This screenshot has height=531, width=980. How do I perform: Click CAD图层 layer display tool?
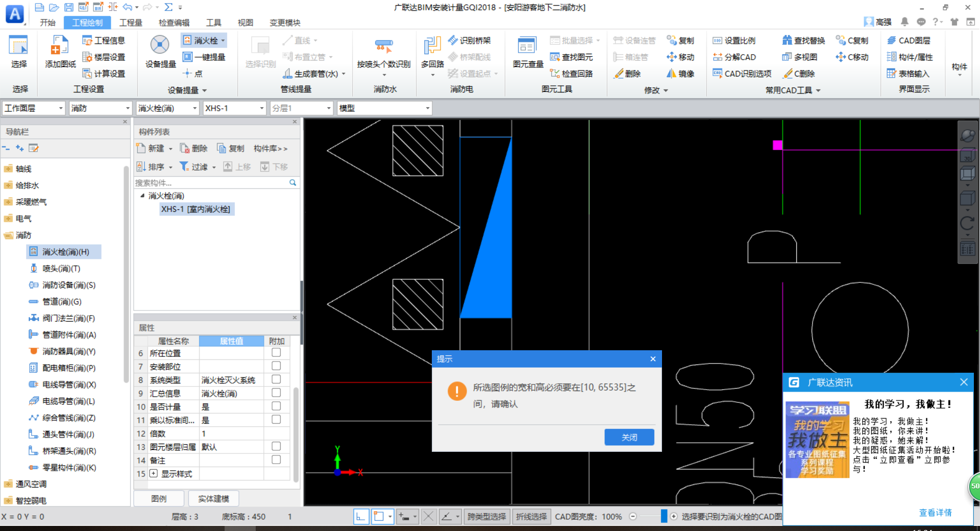coord(909,40)
